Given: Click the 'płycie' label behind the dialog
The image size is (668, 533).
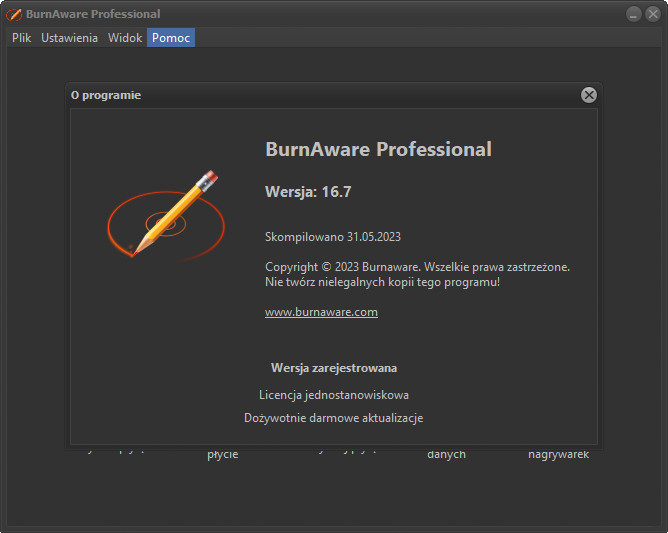Looking at the screenshot, I should click(x=222, y=455).
